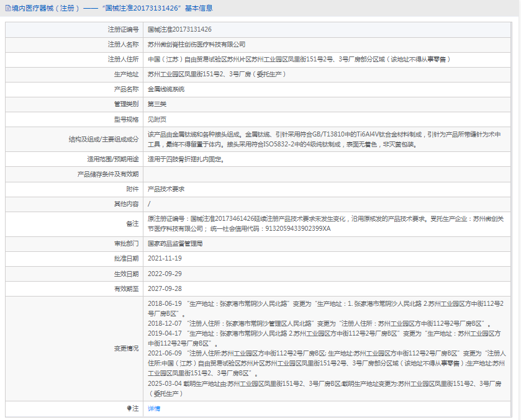521x420 pixels.
Task: Select effective date 2022-09-29
Action: point(165,274)
